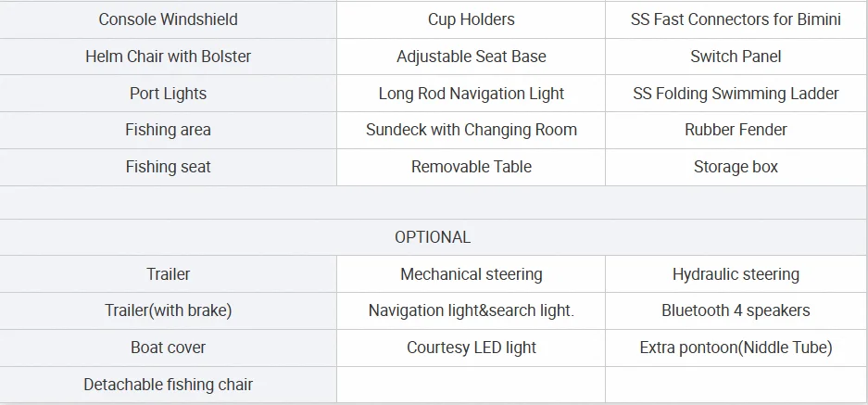This screenshot has height=405, width=868.
Task: Click Bluetooth 4 speakers text
Action: (736, 310)
